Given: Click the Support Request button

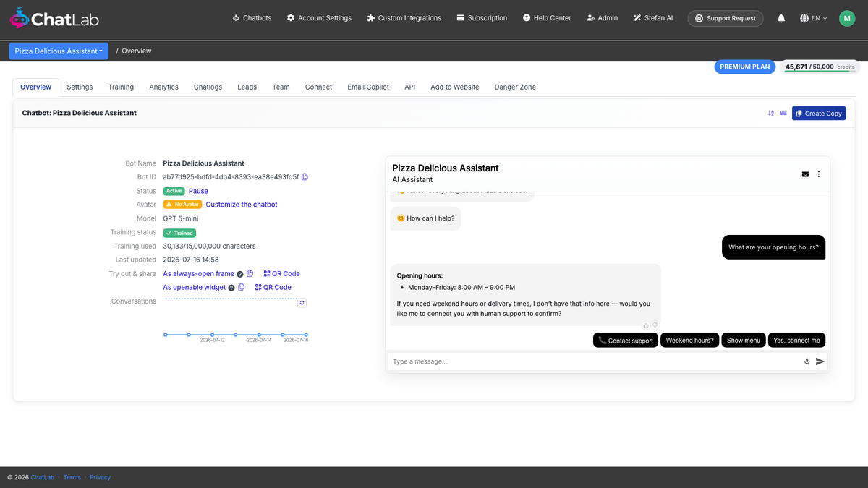Looking at the screenshot, I should click(726, 18).
